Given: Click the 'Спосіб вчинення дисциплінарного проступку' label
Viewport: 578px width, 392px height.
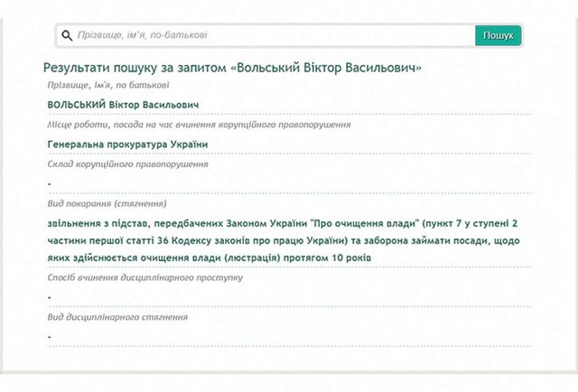Looking at the screenshot, I should 144,277.
